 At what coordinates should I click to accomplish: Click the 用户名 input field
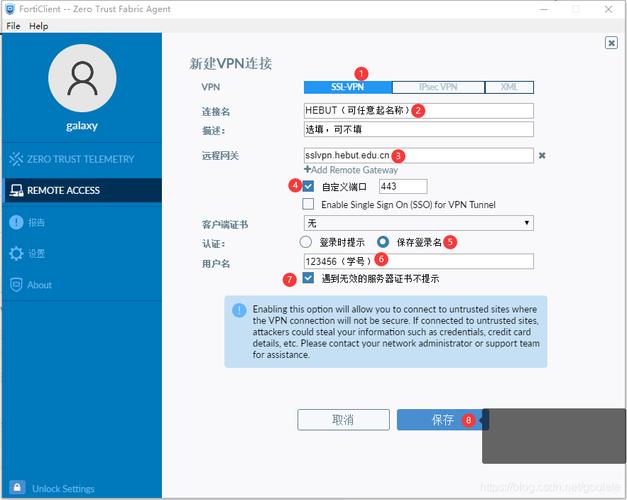click(x=419, y=261)
